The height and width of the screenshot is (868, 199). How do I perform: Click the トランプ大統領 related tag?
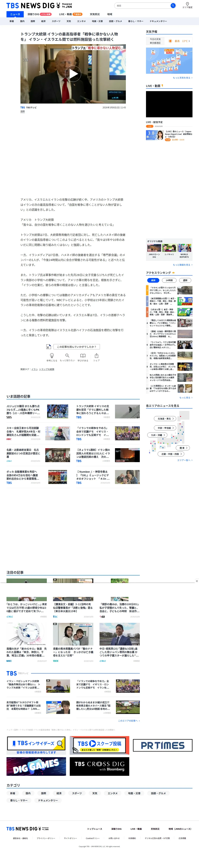point(47,369)
